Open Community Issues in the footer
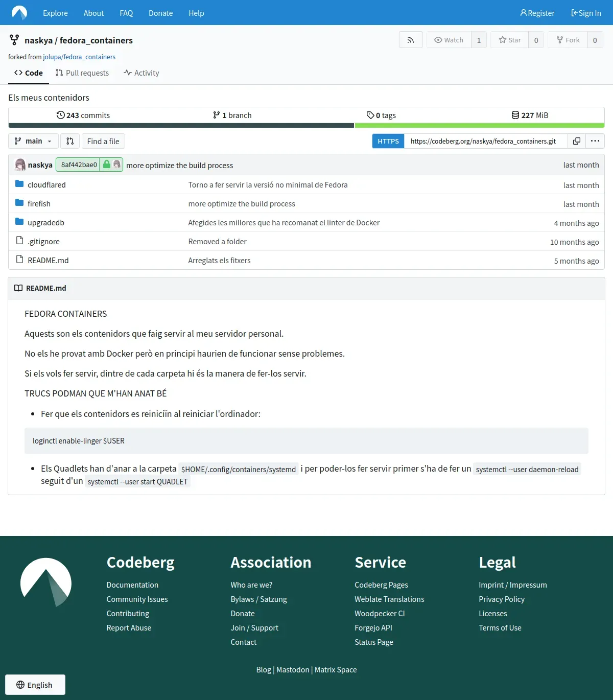 click(137, 599)
